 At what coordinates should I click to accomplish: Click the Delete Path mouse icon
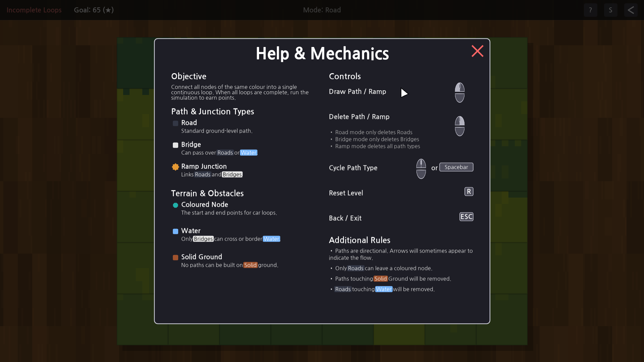pos(459,126)
